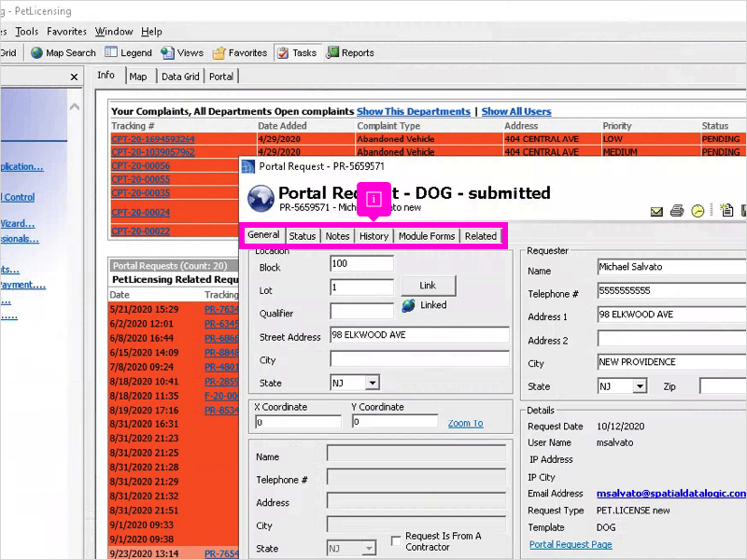Image resolution: width=747 pixels, height=560 pixels.
Task: Click the yellow clock icon
Action: (x=698, y=211)
